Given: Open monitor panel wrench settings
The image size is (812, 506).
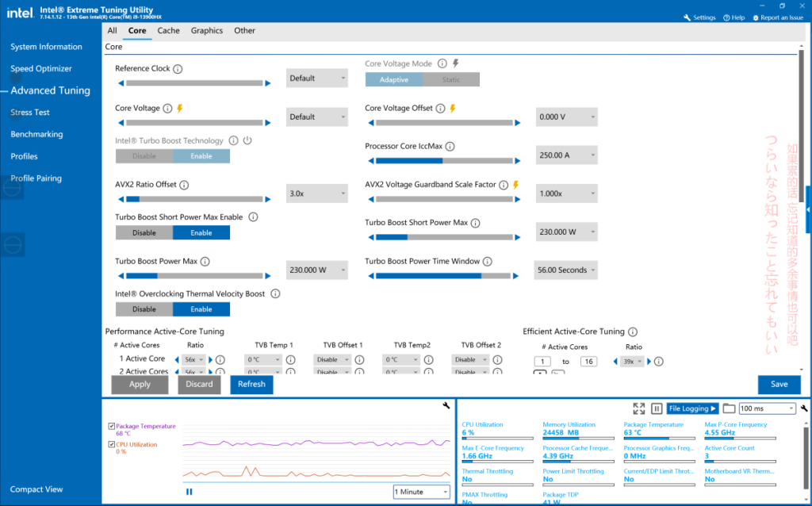Looking at the screenshot, I should (804, 408).
